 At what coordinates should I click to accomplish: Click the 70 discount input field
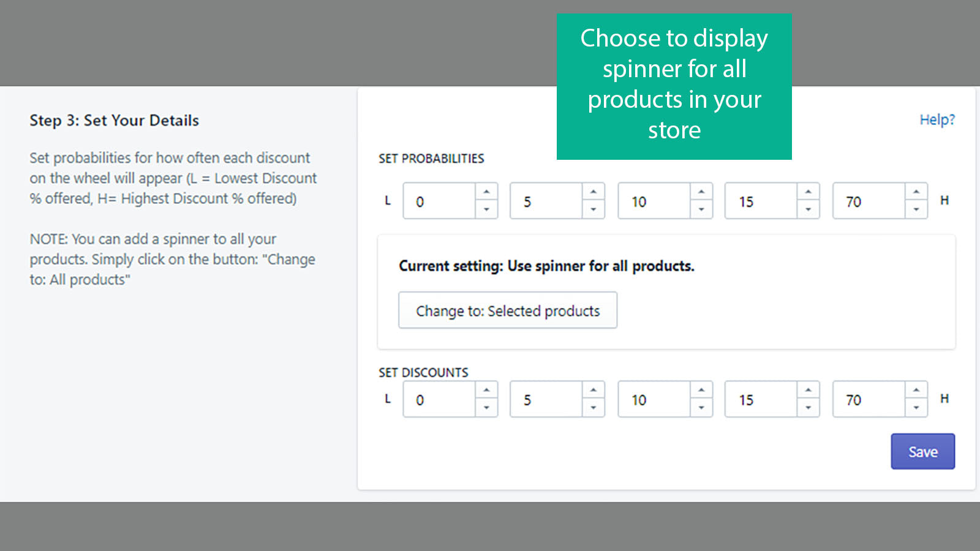click(867, 399)
